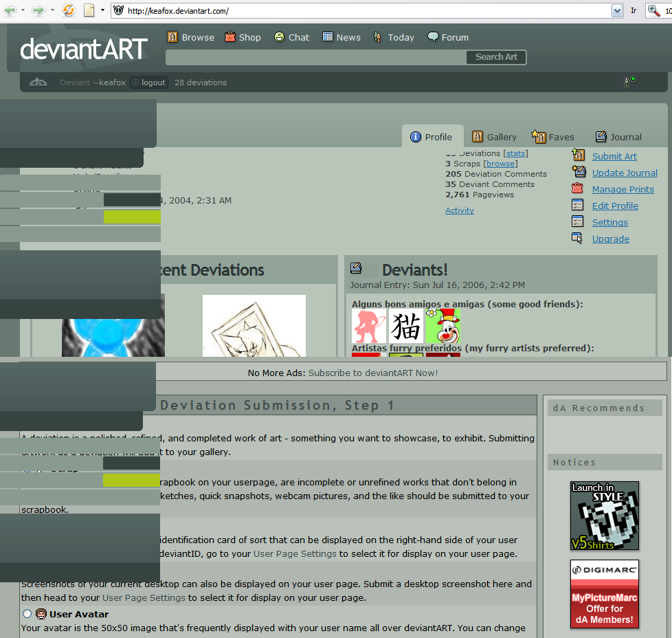Click the online status person icon with green dot
This screenshot has width=672, height=638.
[629, 81]
